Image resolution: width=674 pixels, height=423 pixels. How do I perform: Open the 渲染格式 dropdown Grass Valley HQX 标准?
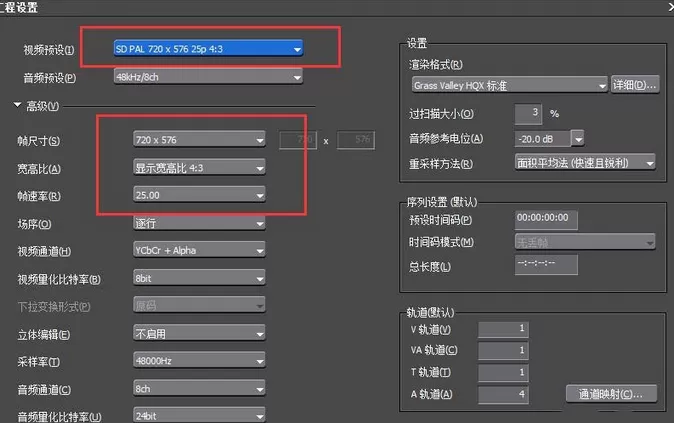click(x=509, y=85)
